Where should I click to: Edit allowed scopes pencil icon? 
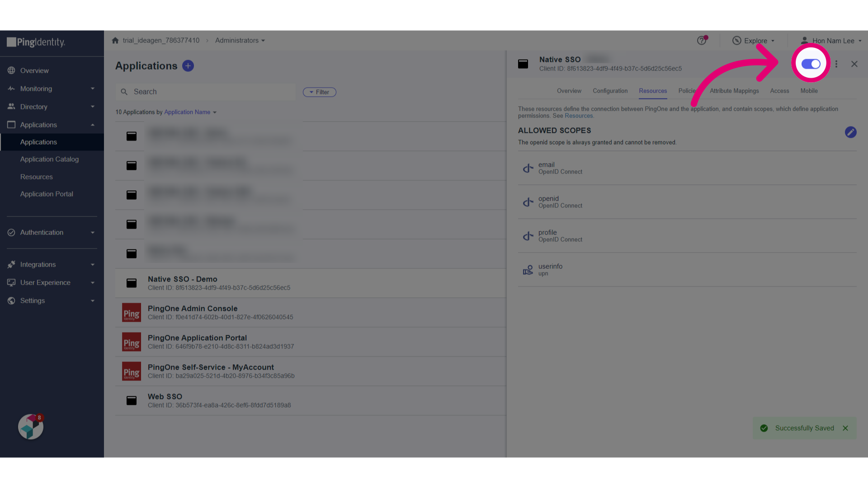click(x=850, y=132)
